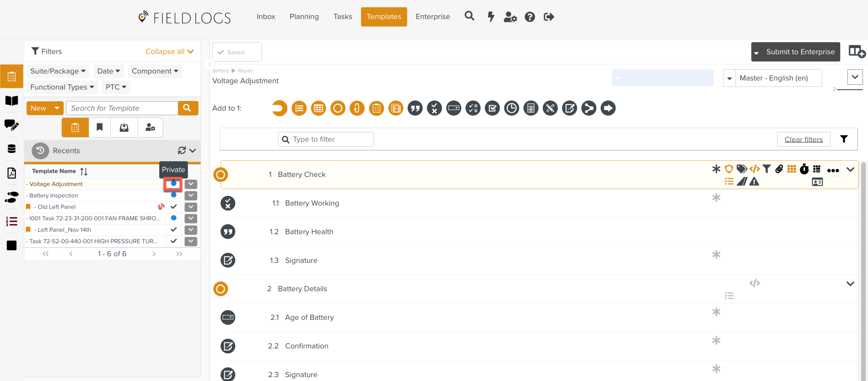This screenshot has width=868, height=381.
Task: Click the Type to filter input field
Action: (x=330, y=139)
